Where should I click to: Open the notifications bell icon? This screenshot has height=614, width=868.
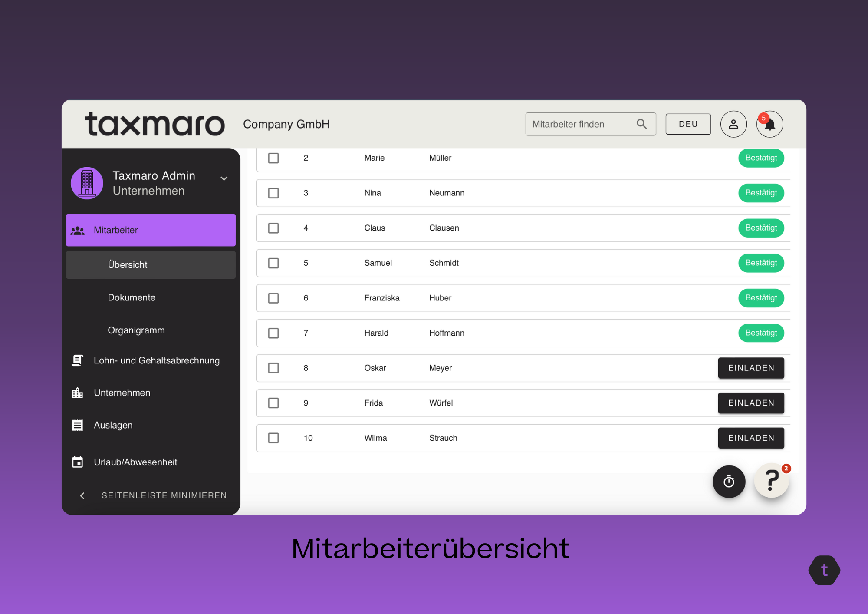[769, 124]
